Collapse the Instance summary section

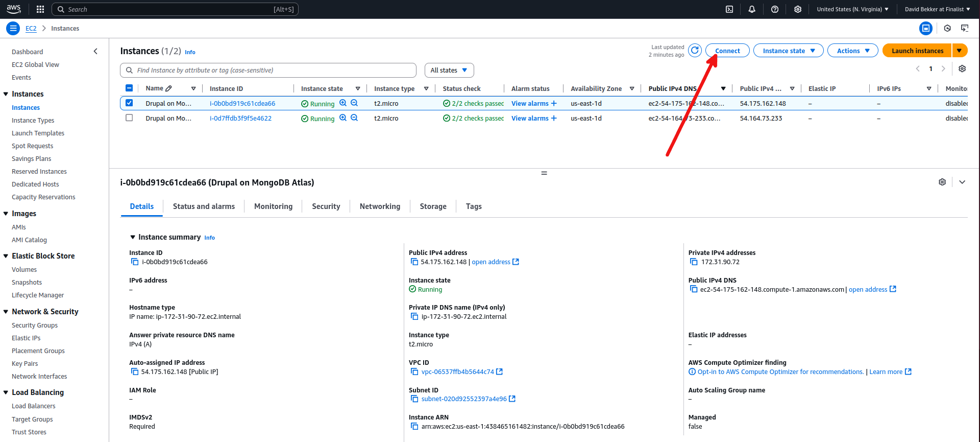pyautogui.click(x=133, y=237)
